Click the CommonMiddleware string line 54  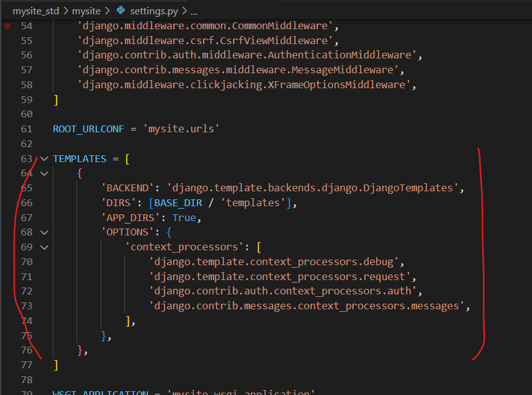coord(205,26)
